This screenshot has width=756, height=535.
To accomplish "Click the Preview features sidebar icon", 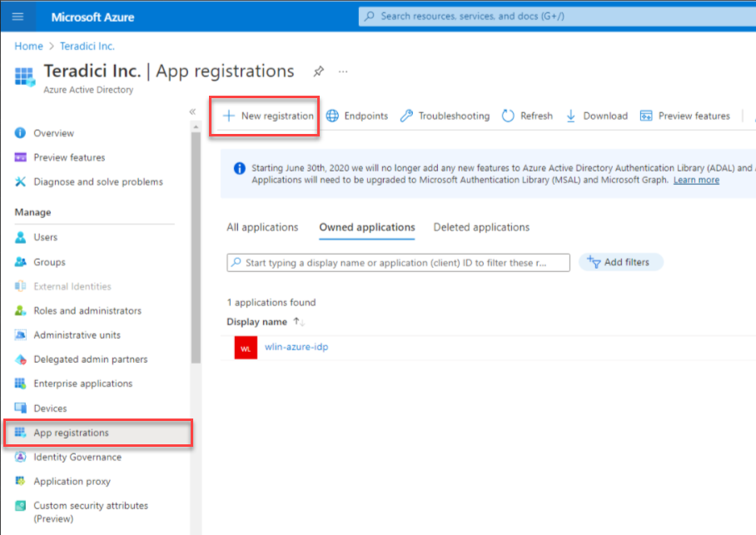I will tap(20, 157).
